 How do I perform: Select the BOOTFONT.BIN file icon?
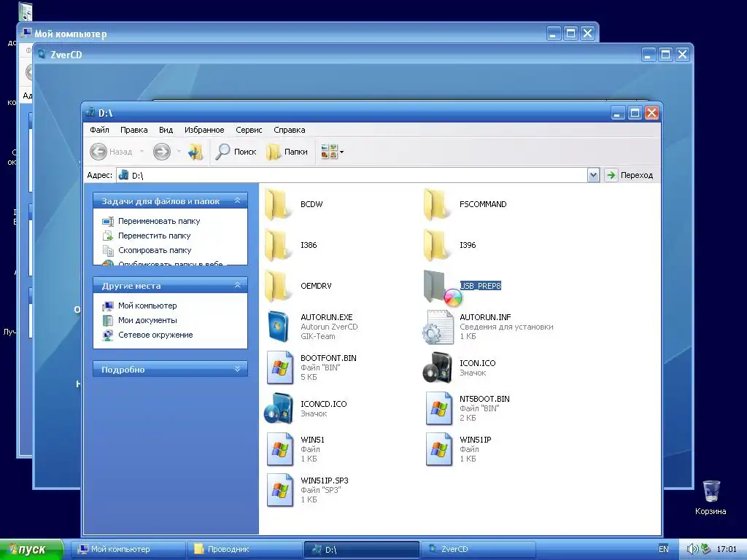pyautogui.click(x=280, y=367)
